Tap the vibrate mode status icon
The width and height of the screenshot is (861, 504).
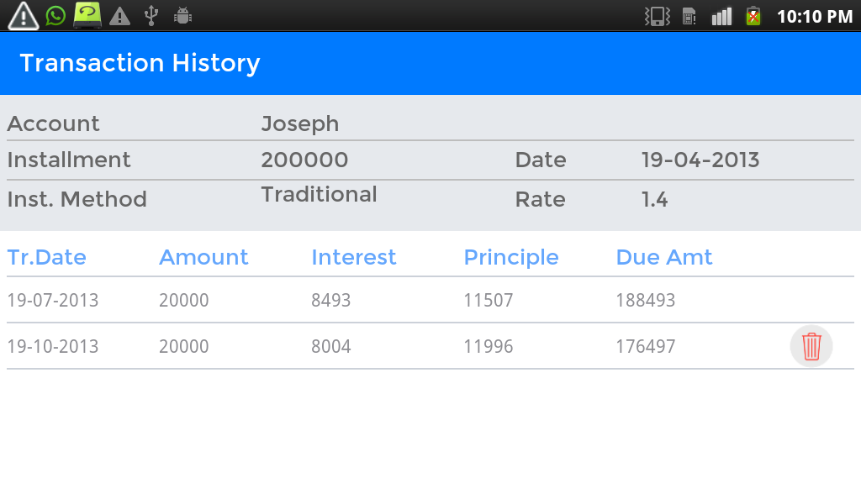[657, 16]
